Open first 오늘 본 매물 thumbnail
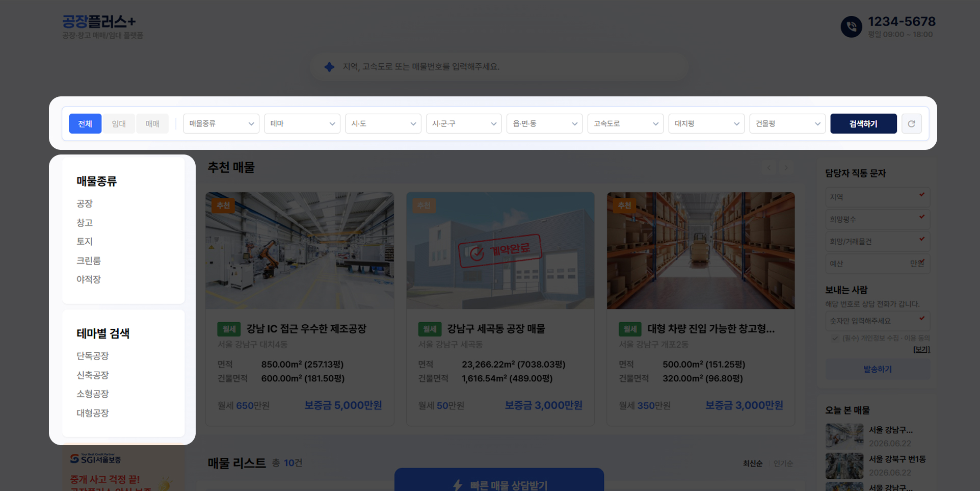980x491 pixels. (x=844, y=436)
